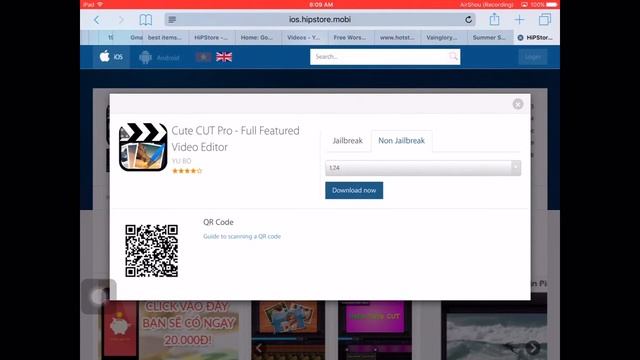Switch to the 'HiPStore -...' tab
This screenshot has width=640, height=360.
(x=211, y=38)
